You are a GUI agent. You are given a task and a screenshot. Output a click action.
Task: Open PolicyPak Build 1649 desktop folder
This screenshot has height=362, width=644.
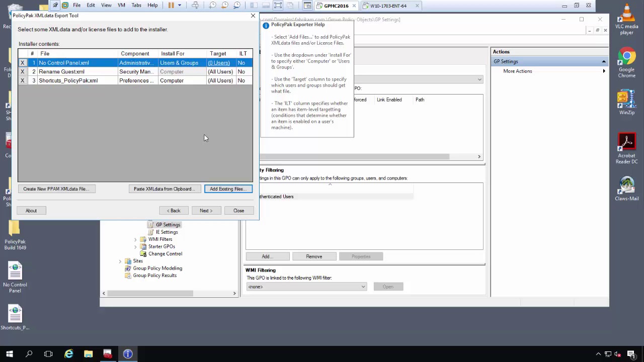pyautogui.click(x=15, y=235)
